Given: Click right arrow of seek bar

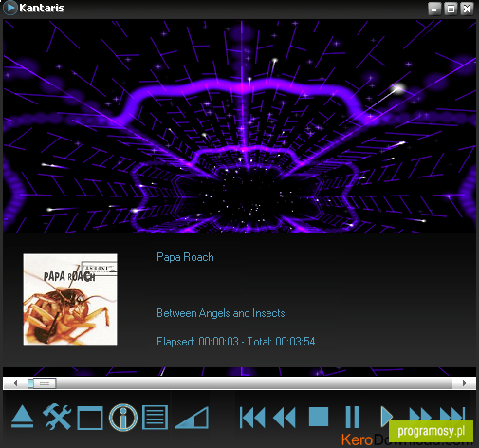Looking at the screenshot, I should (465, 383).
